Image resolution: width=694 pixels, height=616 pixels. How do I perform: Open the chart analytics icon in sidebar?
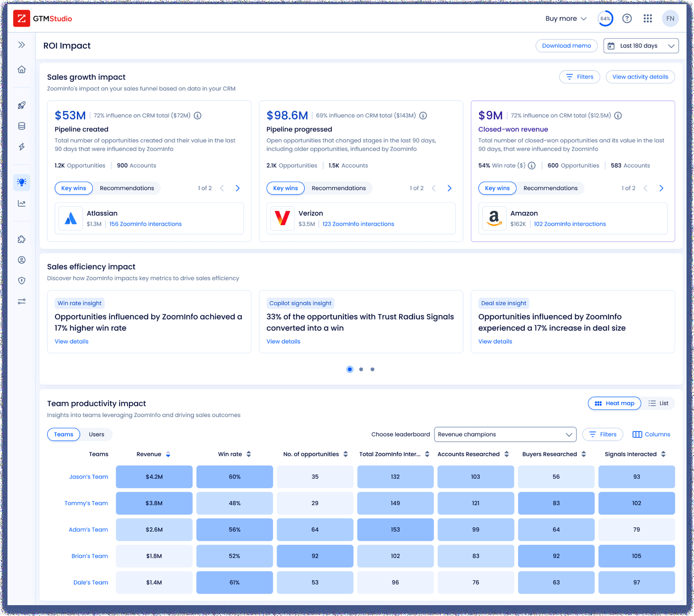(x=21, y=203)
